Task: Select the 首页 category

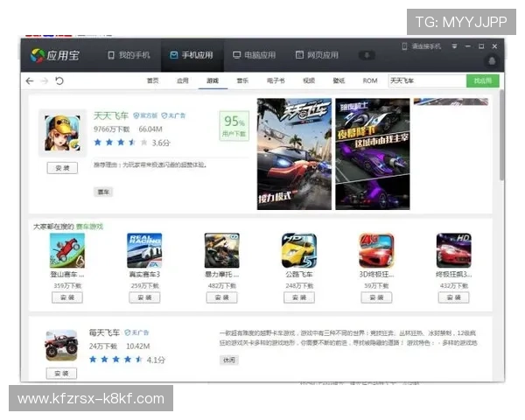Action: click(152, 80)
